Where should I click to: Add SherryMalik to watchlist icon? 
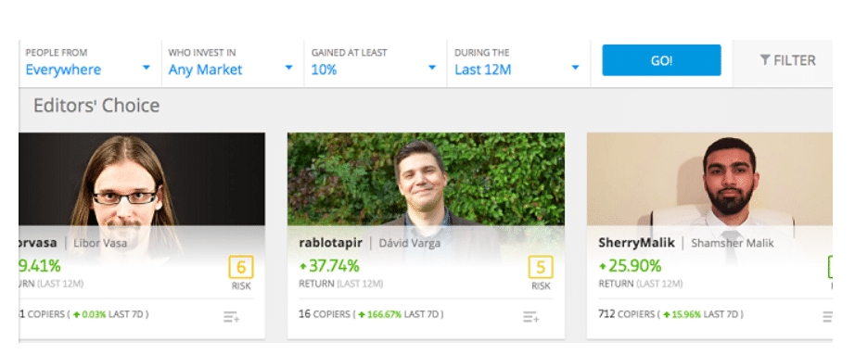pyautogui.click(x=827, y=317)
